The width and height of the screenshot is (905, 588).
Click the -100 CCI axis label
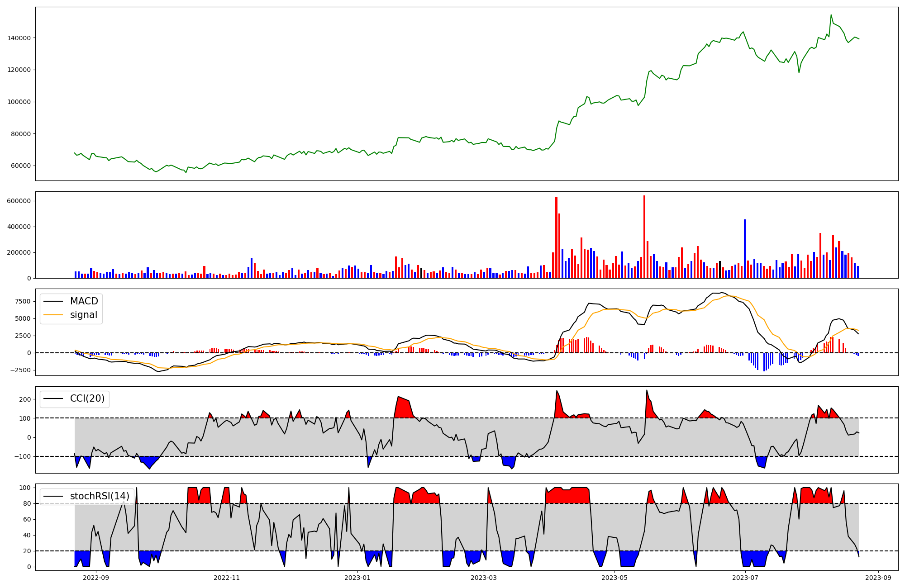pos(23,457)
